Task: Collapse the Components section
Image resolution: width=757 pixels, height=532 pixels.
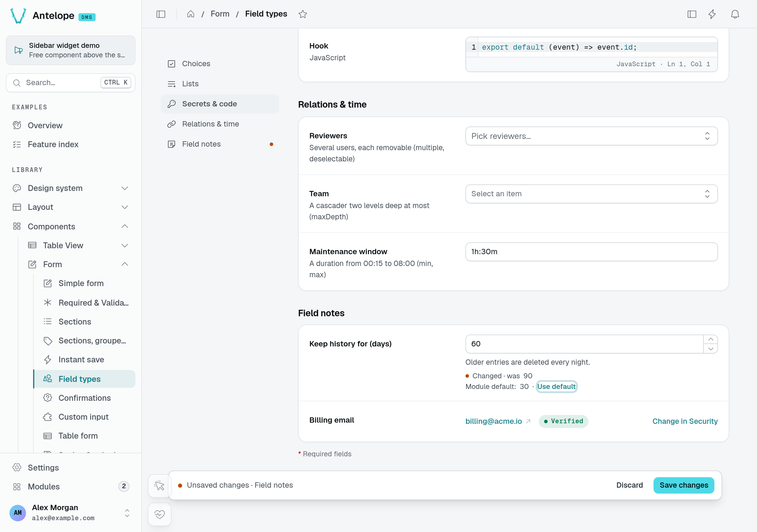Action: [71, 226]
